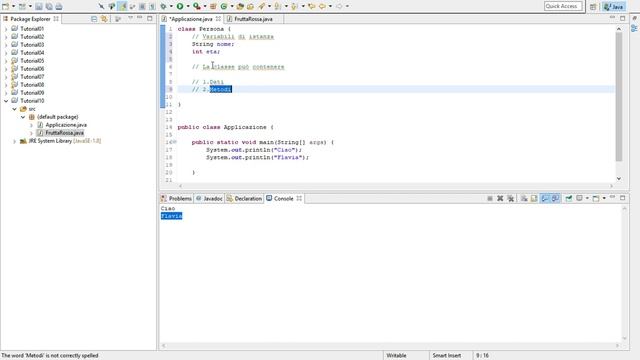640x360 pixels.
Task: Terminate the console process icon
Action: (490, 198)
